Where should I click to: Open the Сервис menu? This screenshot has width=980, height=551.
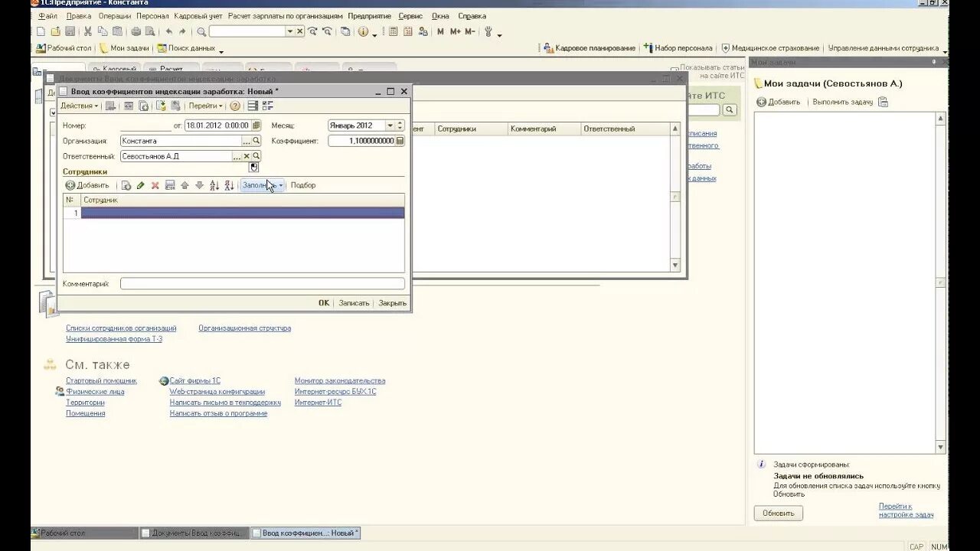pyautogui.click(x=410, y=16)
